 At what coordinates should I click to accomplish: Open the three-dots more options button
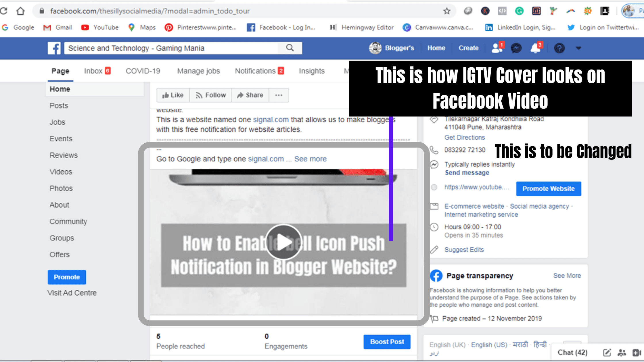click(279, 95)
